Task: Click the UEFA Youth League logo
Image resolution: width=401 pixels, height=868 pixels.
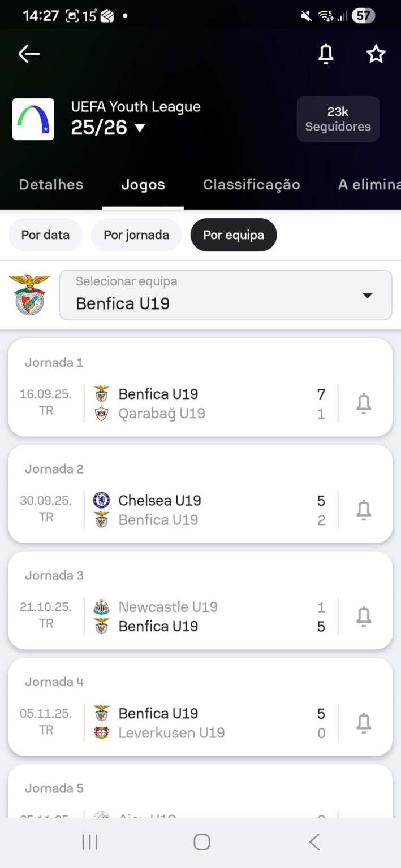Action: (33, 119)
